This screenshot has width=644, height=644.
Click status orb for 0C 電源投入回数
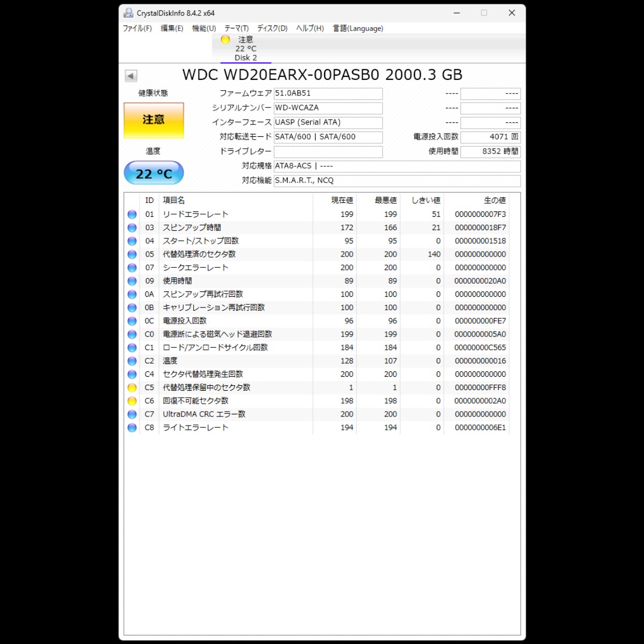pyautogui.click(x=132, y=321)
